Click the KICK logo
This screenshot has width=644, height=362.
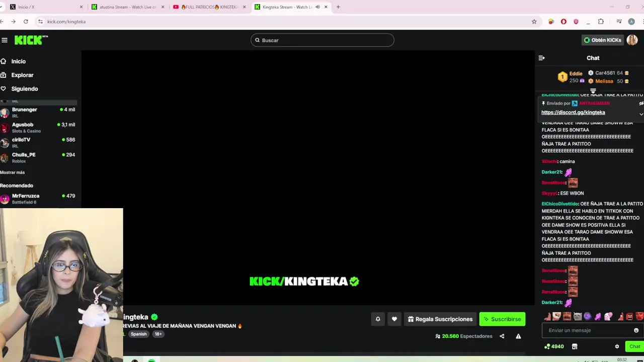[31, 40]
